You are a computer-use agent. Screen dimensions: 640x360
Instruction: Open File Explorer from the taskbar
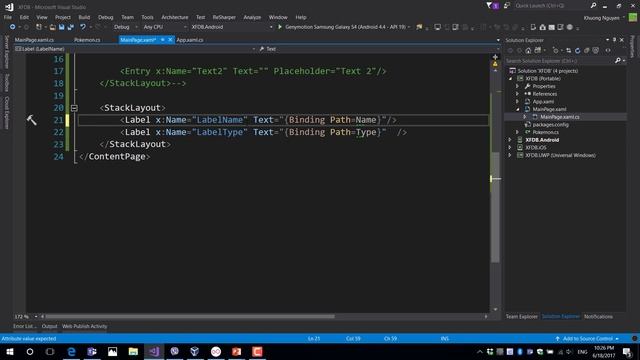coord(133,351)
